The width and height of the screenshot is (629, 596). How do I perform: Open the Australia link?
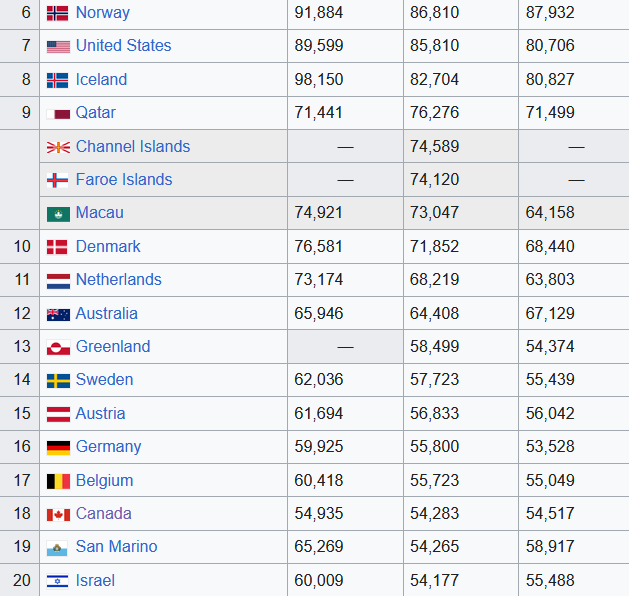click(x=106, y=313)
